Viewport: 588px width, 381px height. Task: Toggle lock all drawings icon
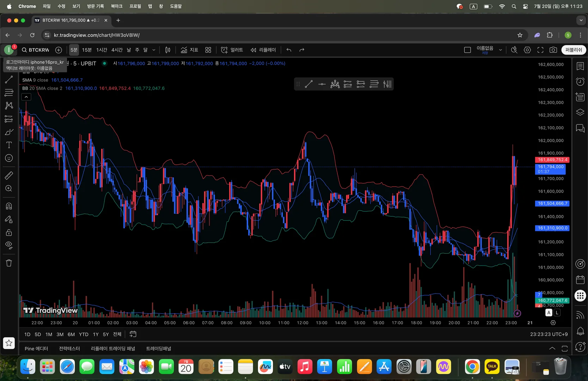(x=9, y=232)
